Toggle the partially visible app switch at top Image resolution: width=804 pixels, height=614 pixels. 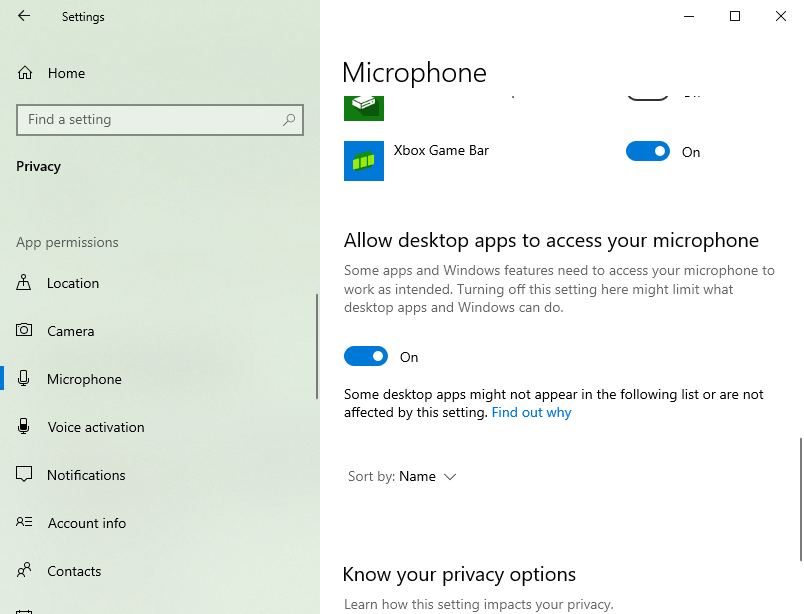pyautogui.click(x=647, y=95)
